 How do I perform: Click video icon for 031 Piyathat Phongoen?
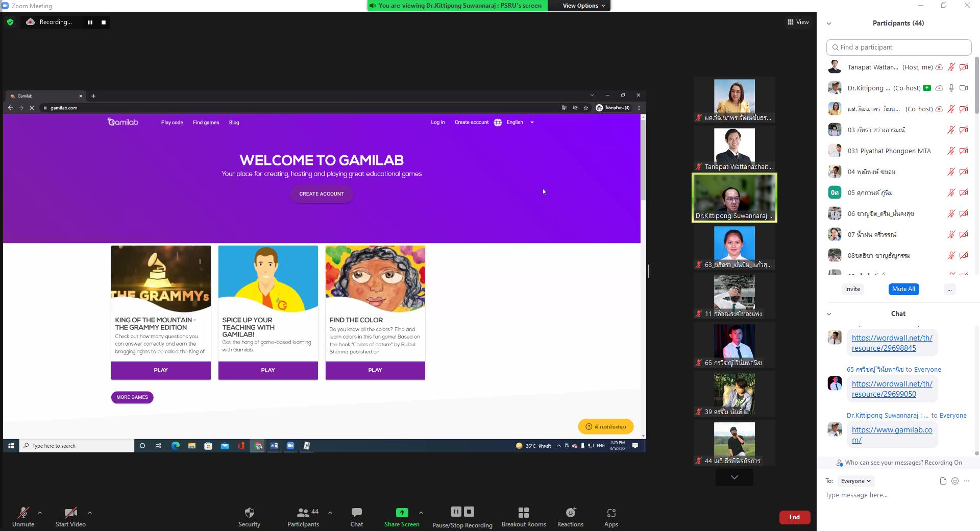(964, 151)
